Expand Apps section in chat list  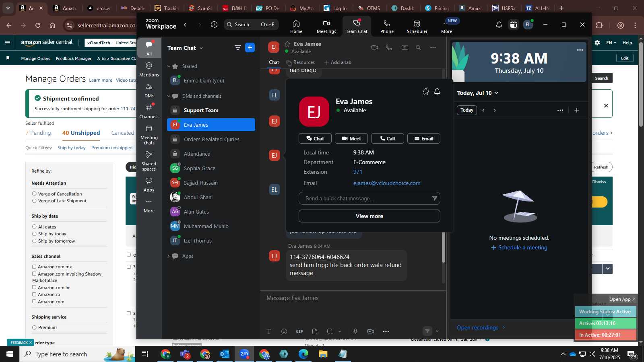[x=169, y=256]
